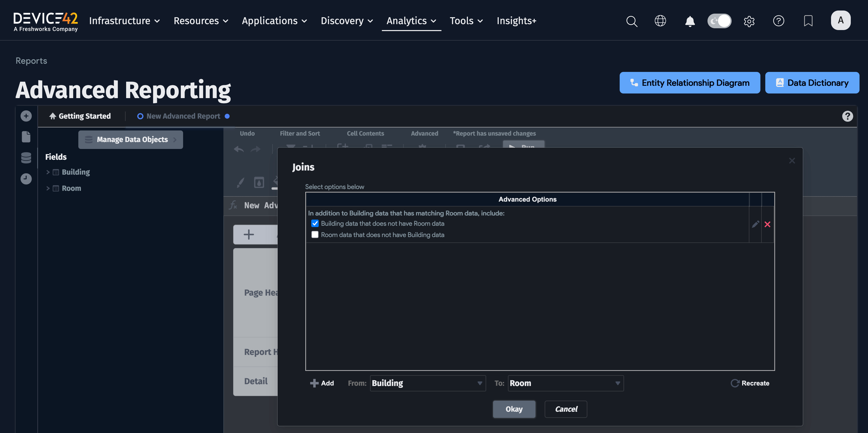Go to Insights+
The height and width of the screenshot is (433, 868).
coord(516,21)
